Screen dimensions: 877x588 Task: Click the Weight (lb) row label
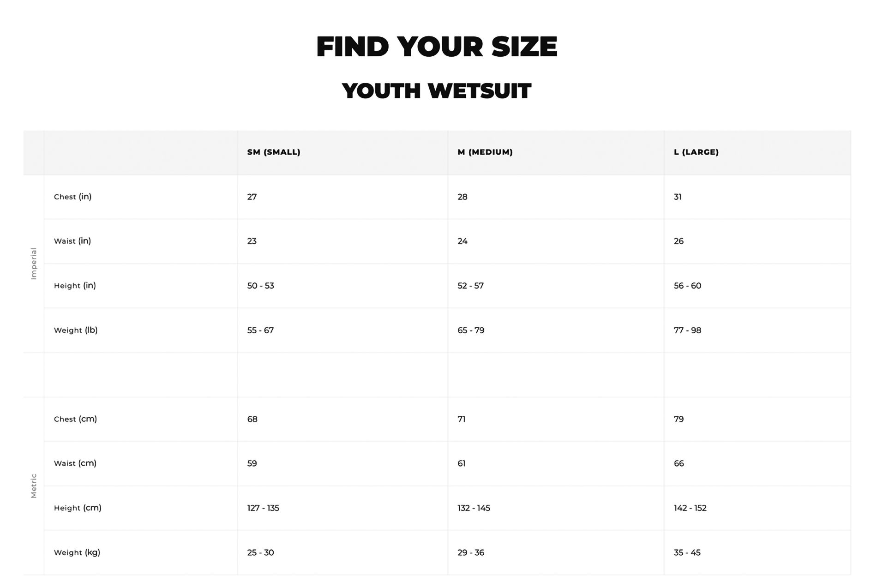pyautogui.click(x=76, y=330)
